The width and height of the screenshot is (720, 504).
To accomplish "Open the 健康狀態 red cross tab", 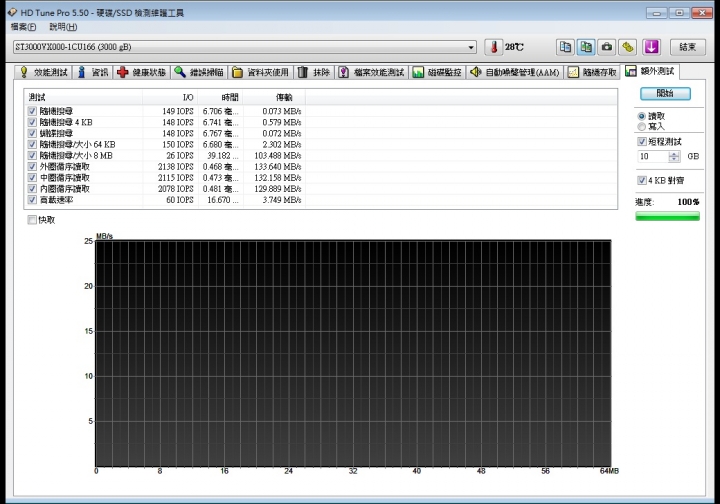I will pos(142,72).
